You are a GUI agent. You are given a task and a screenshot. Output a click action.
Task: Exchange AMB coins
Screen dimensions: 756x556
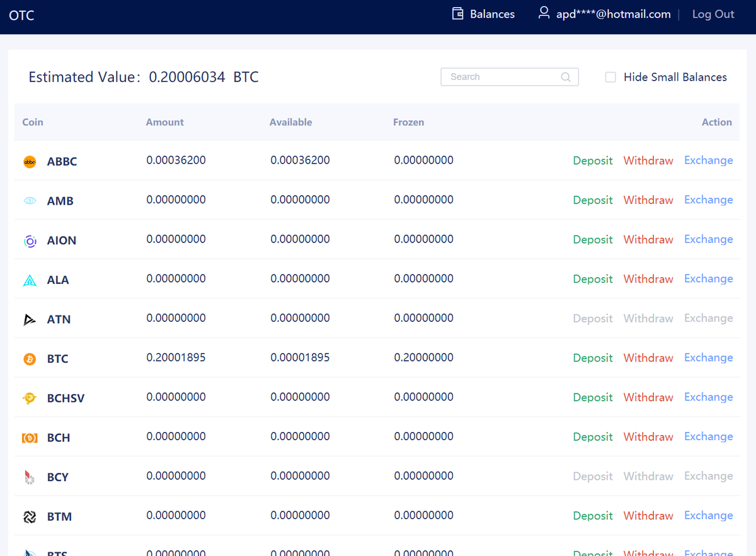coord(709,200)
